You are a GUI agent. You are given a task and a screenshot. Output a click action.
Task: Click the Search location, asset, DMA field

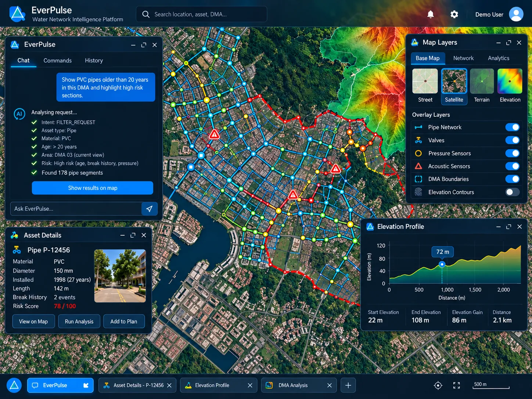(201, 14)
